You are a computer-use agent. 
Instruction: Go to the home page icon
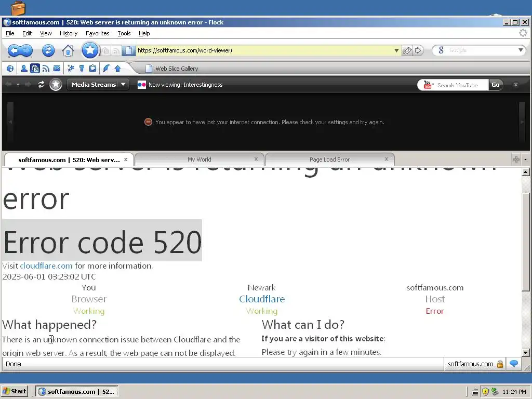click(x=68, y=50)
